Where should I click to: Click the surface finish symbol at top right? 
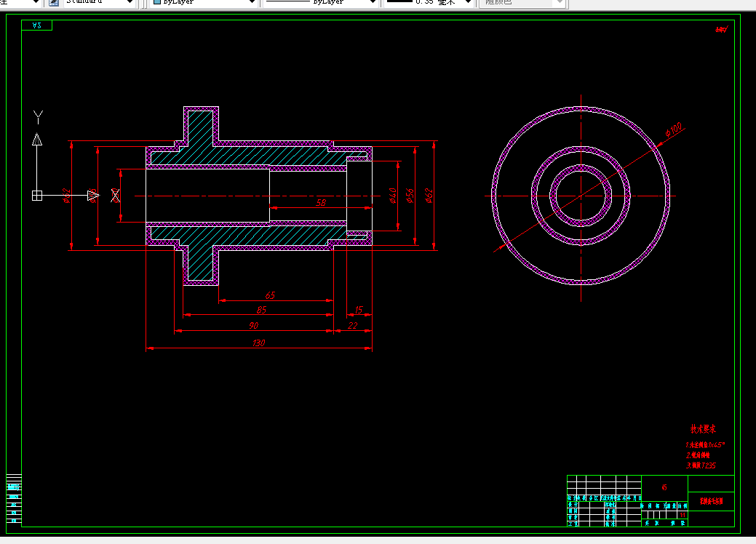pyautogui.click(x=721, y=29)
